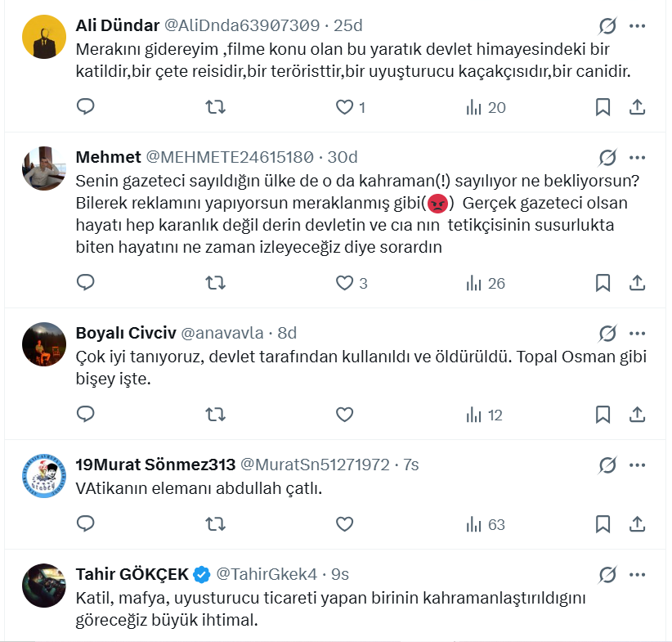
Task: Retweet 19Murat Sönmez313's tweet
Action: coord(215,524)
